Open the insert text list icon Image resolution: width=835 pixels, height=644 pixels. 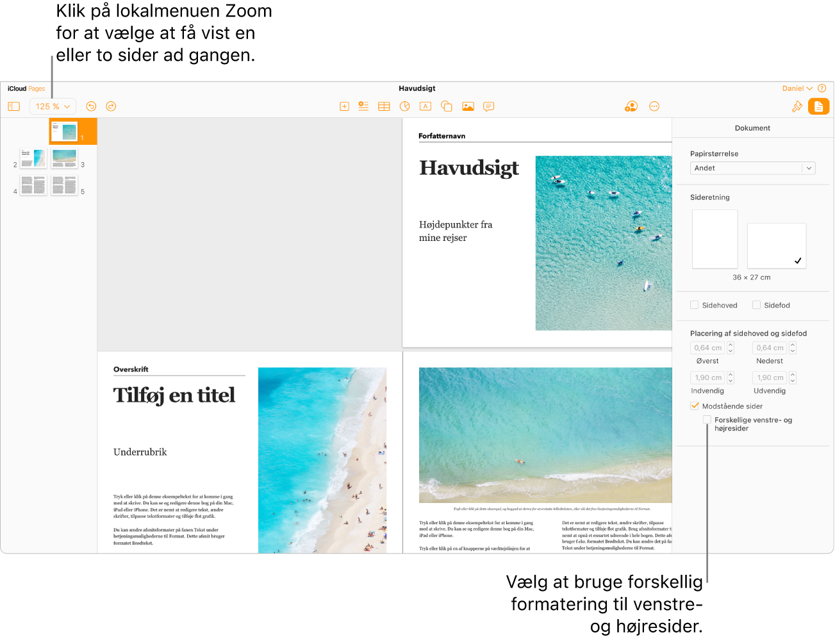363,106
